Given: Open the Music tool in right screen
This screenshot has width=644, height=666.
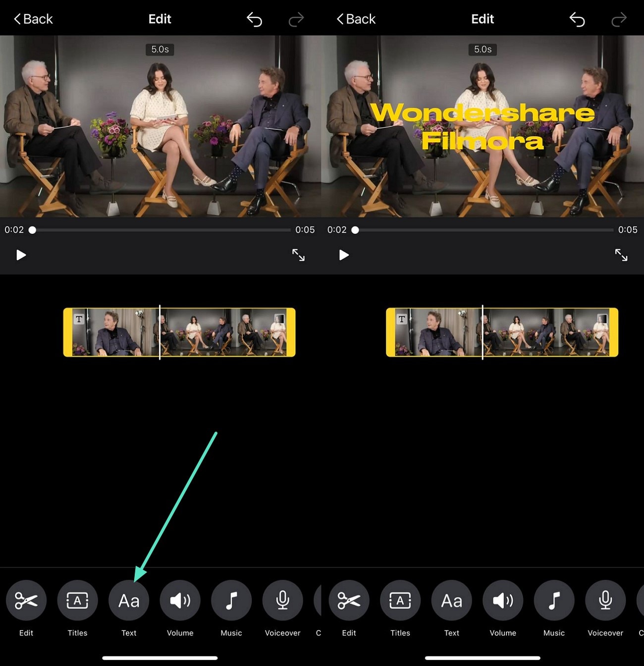Looking at the screenshot, I should coord(554,600).
